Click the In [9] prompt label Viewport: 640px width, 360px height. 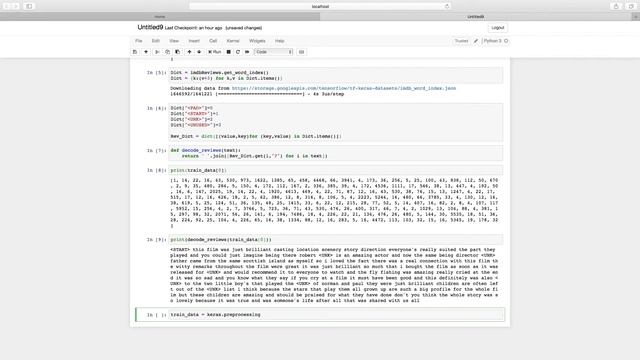[157, 240]
